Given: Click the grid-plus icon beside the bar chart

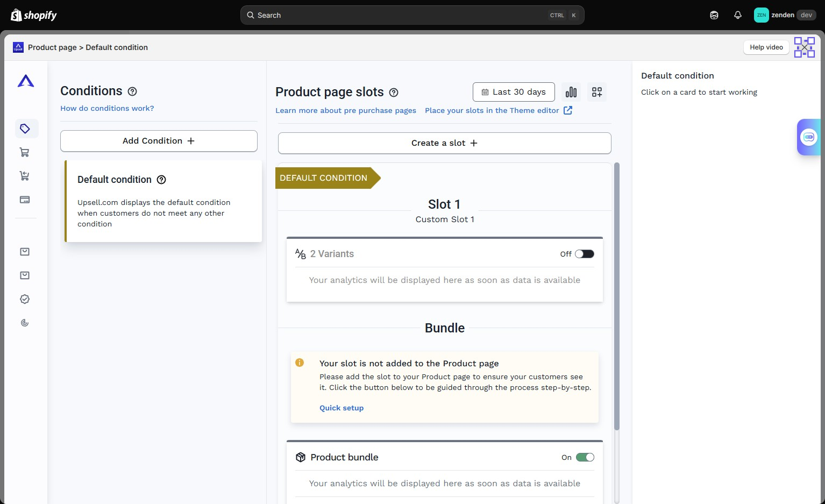Looking at the screenshot, I should (x=597, y=92).
